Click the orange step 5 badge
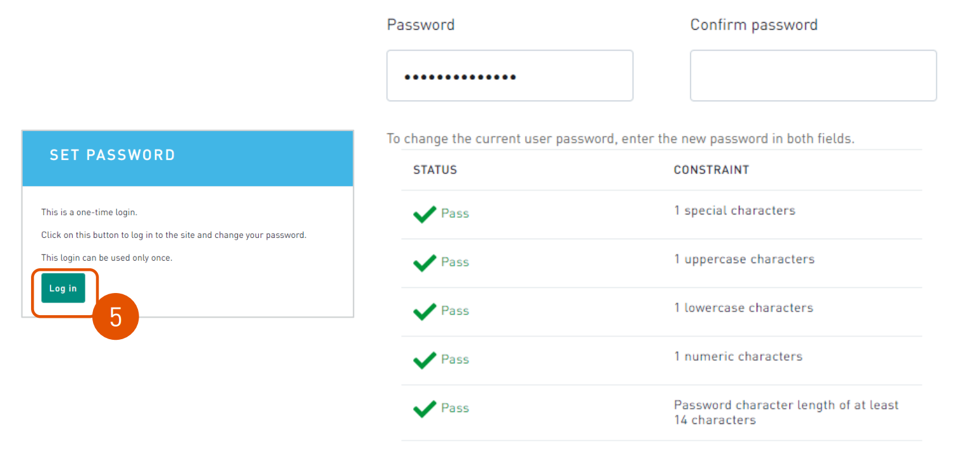 [116, 316]
